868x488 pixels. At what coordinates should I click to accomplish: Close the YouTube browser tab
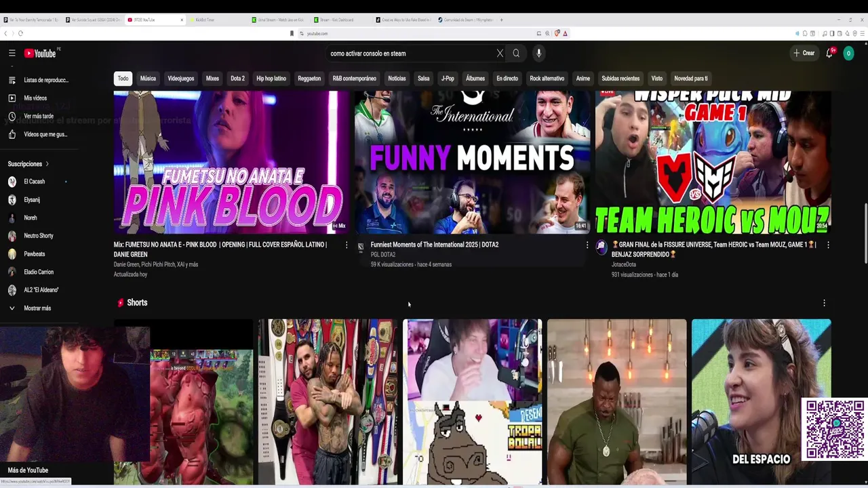coord(182,20)
